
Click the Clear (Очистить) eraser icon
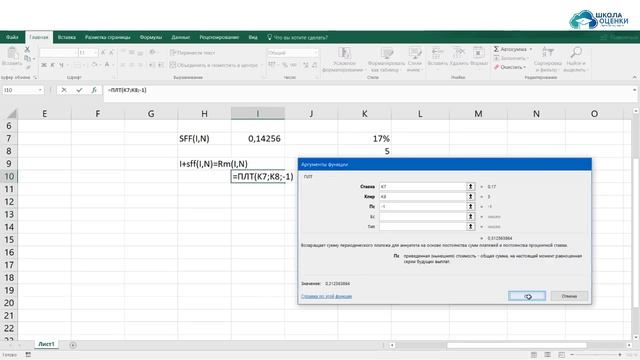[x=496, y=67]
